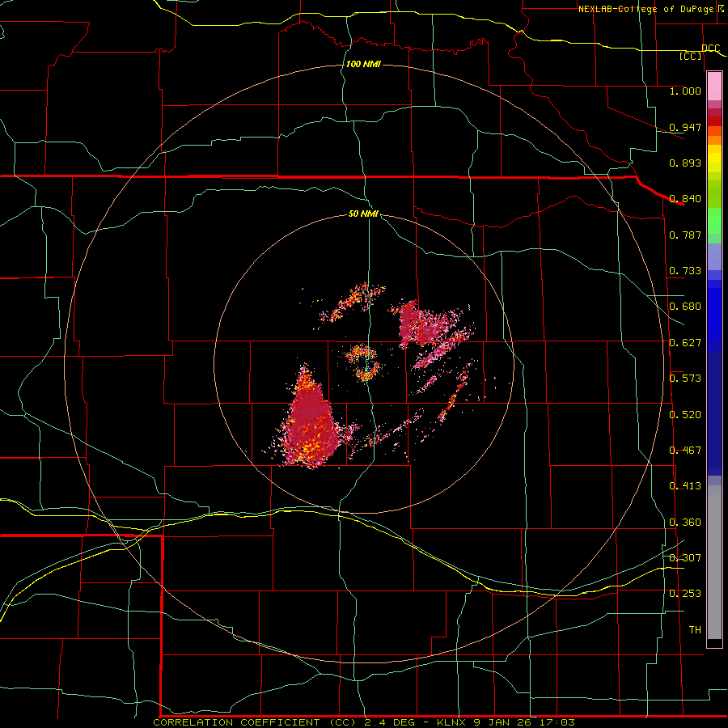Click the 0.520 scale value
Viewport: 728px width, 728px height.
tap(685, 415)
